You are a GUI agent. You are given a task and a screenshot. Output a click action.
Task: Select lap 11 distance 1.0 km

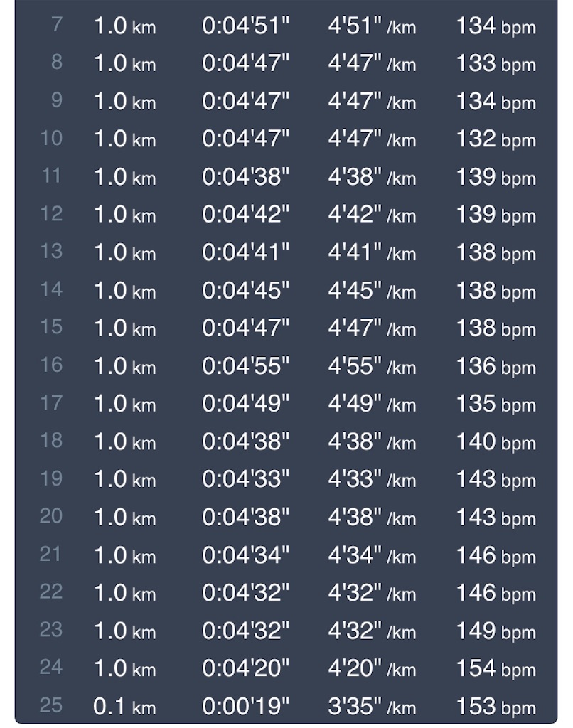coord(124,177)
